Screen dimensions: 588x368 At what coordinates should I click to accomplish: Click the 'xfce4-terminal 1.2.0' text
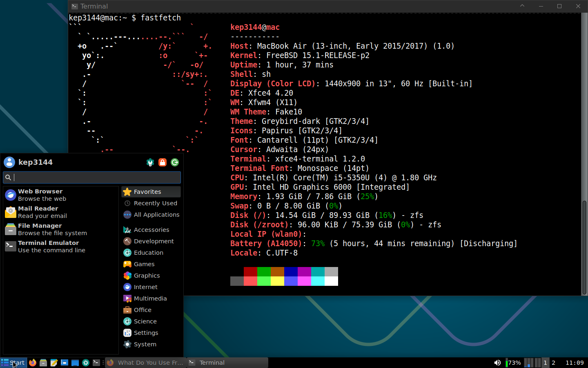320,159
